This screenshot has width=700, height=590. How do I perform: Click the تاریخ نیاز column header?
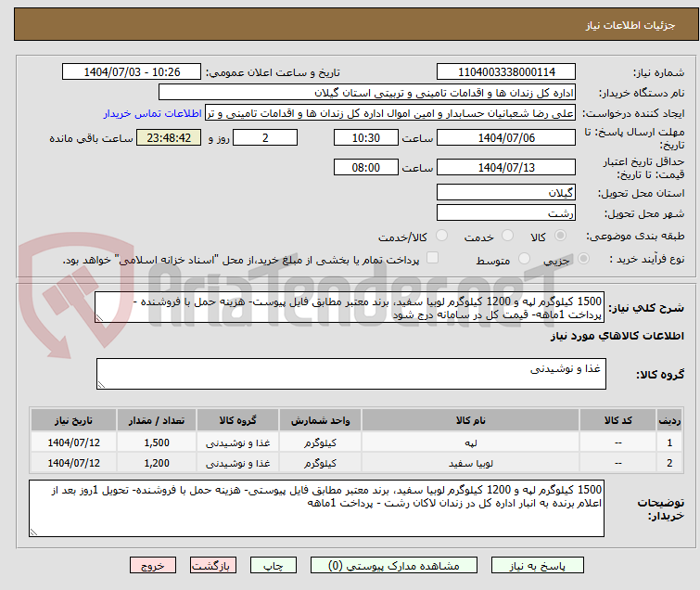(x=73, y=420)
